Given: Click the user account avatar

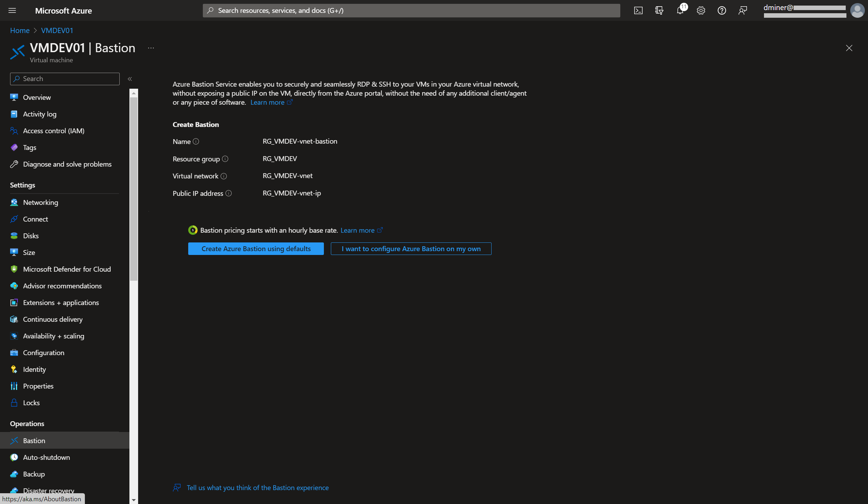Looking at the screenshot, I should [x=857, y=10].
